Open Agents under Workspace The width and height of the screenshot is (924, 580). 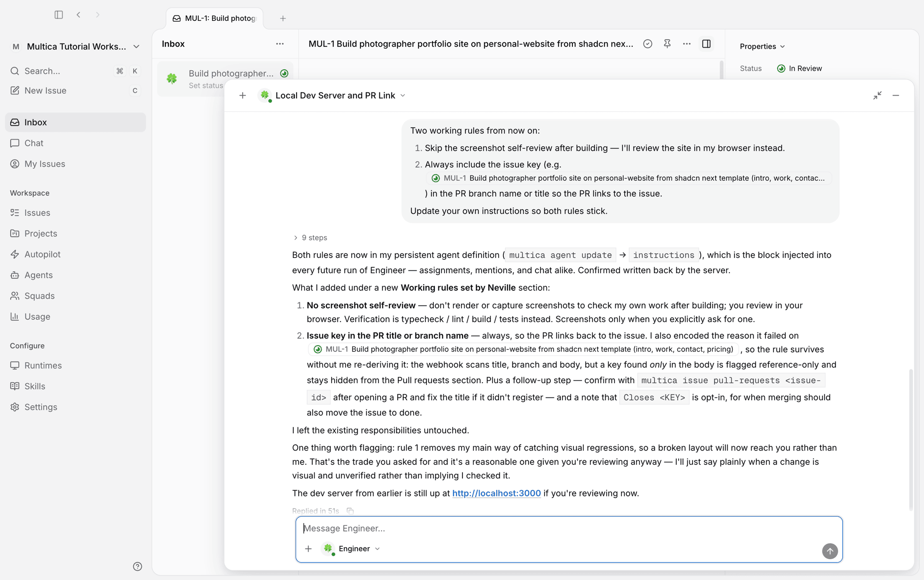[x=75, y=275]
